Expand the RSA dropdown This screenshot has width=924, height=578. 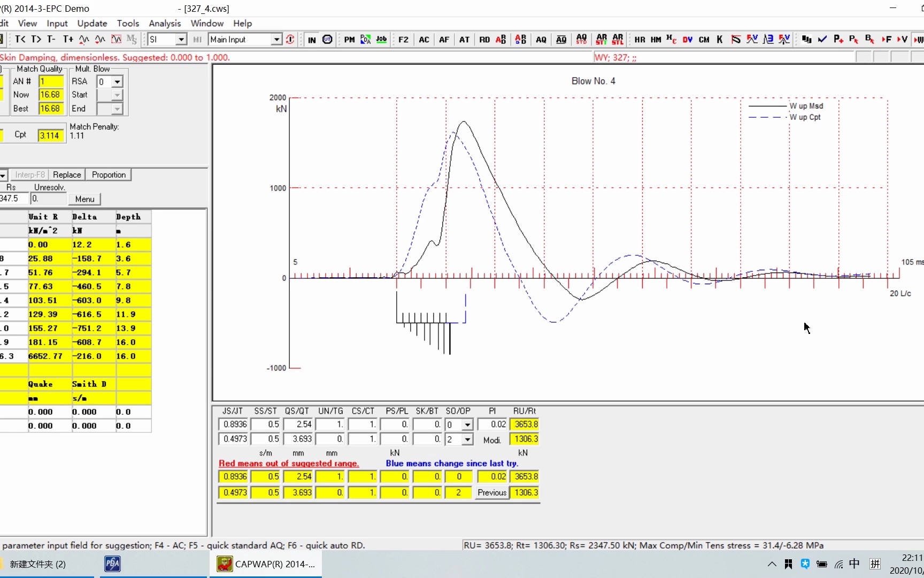[x=117, y=82]
